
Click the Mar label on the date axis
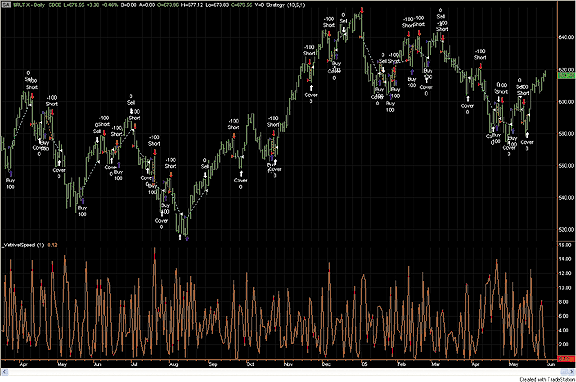pos(436,364)
